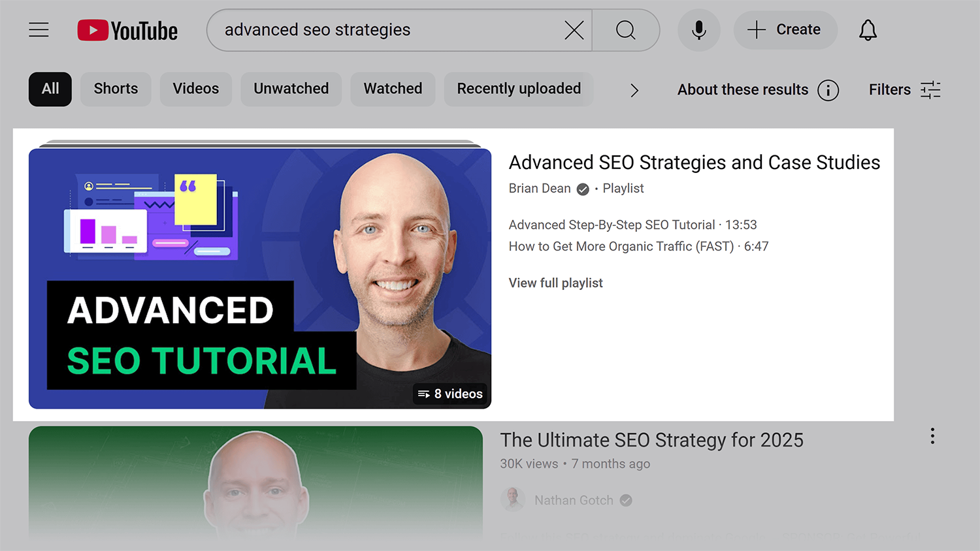Open the Create menu
The width and height of the screenshot is (980, 551).
coord(785,30)
